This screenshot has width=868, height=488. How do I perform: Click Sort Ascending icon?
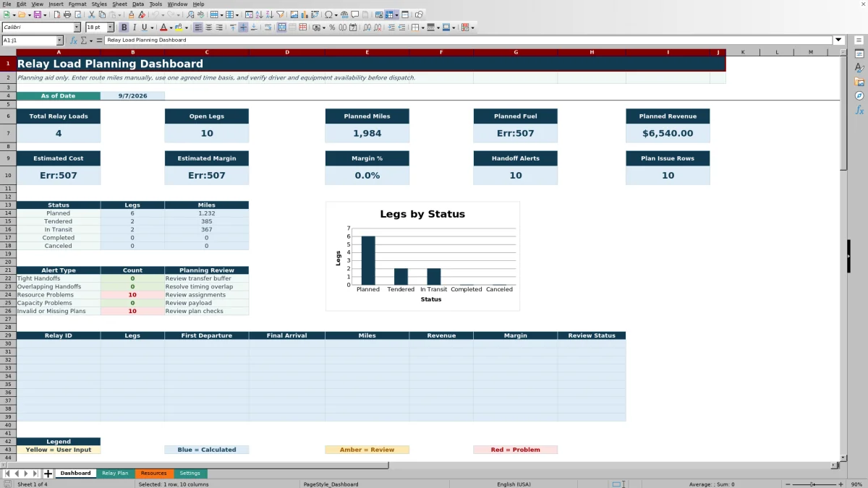259,14
